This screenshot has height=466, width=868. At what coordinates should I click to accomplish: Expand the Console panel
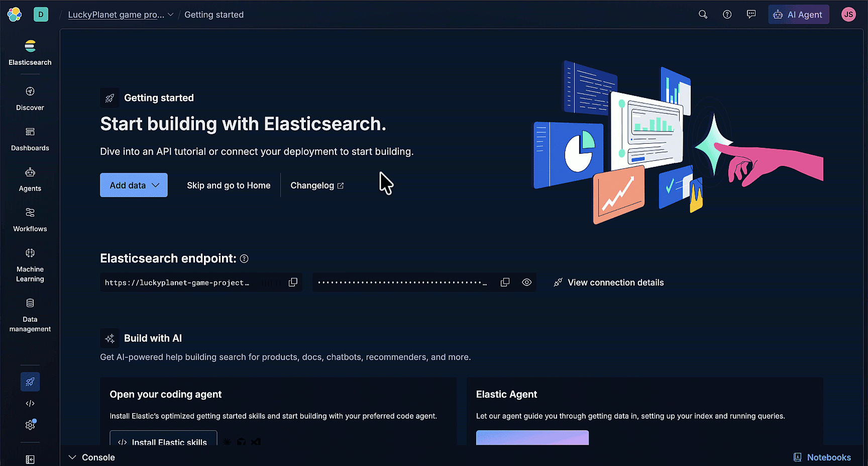click(x=92, y=457)
